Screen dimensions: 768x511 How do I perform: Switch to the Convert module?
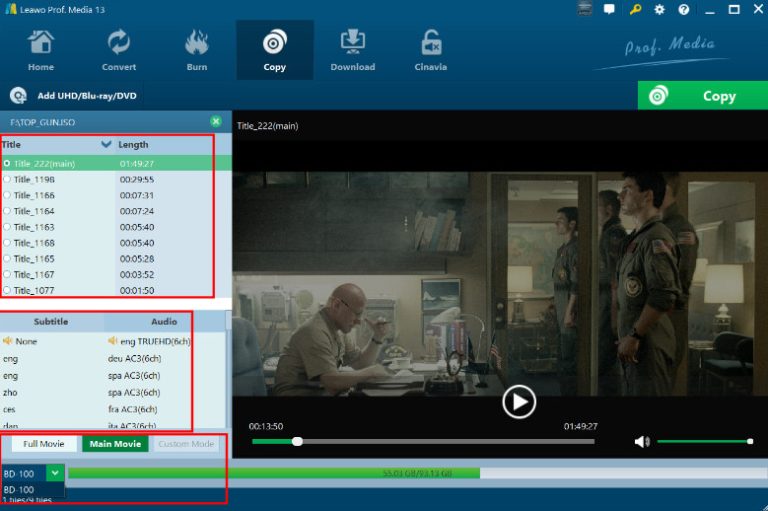[119, 50]
